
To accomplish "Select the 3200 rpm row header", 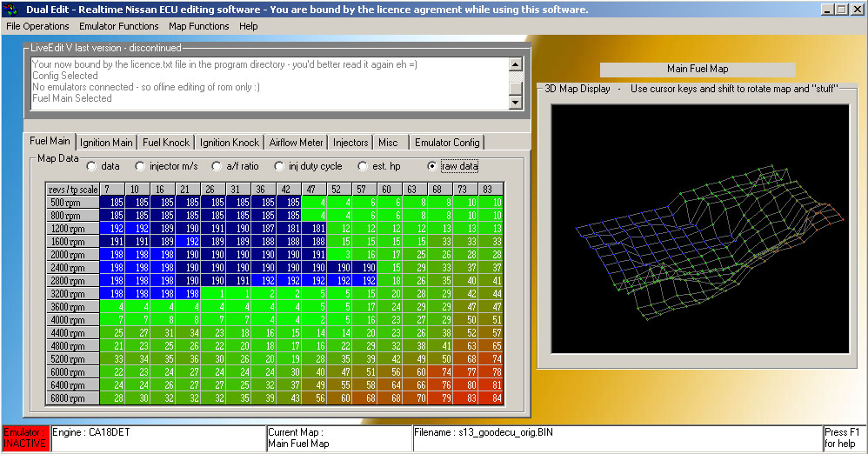I will point(73,293).
